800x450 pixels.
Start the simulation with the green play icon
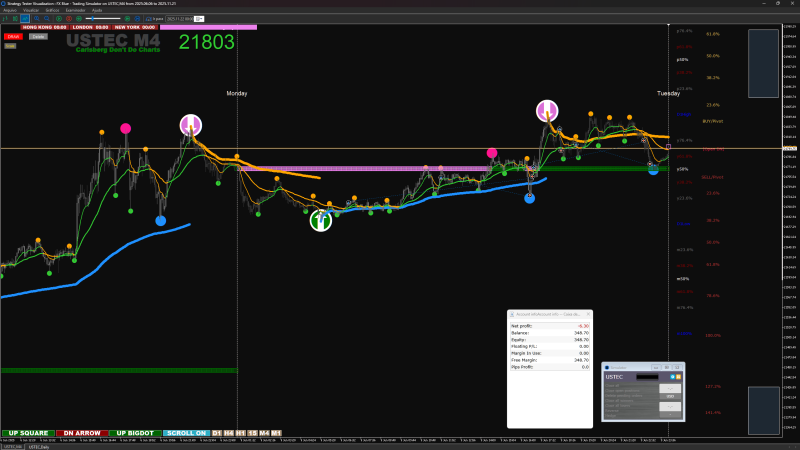tap(59, 19)
